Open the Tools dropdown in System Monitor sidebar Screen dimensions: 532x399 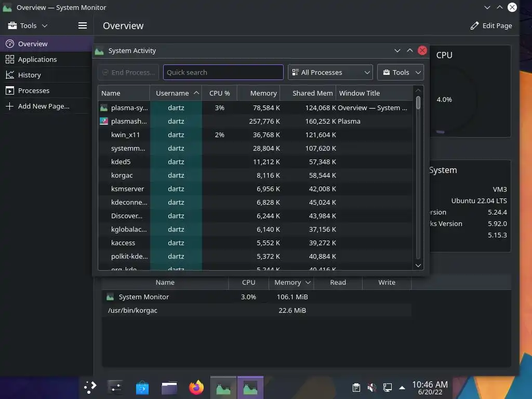point(28,25)
